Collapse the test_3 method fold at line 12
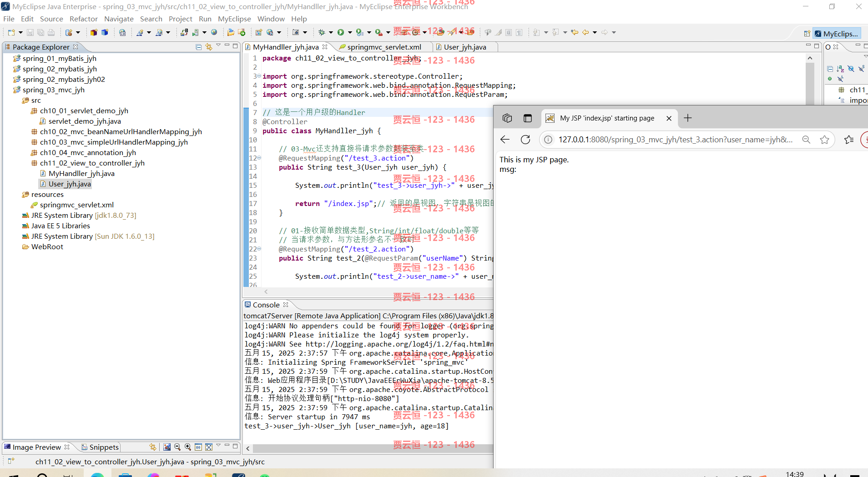Viewport: 868px width, 477px height. [x=259, y=158]
